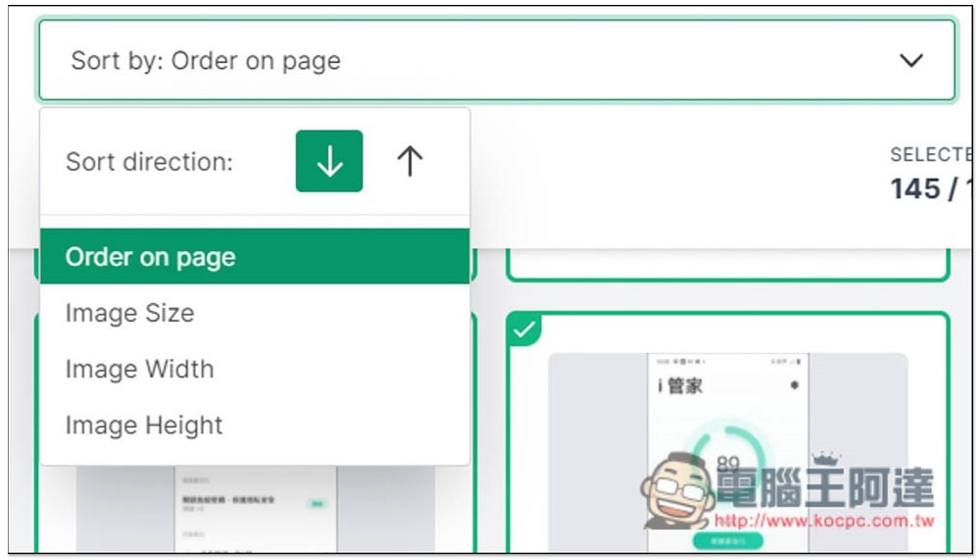Click the green button at bottom of phone screenshot
The height and width of the screenshot is (560, 980).
coord(727,540)
